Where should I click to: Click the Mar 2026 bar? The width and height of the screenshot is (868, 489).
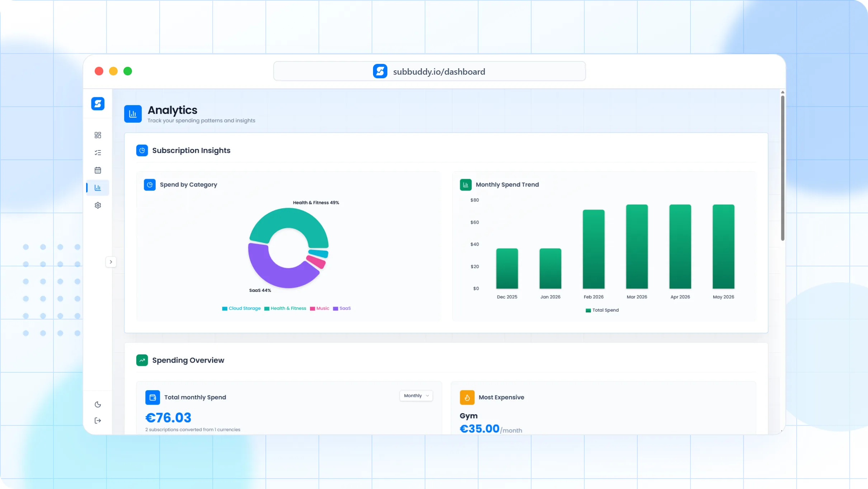pyautogui.click(x=637, y=247)
